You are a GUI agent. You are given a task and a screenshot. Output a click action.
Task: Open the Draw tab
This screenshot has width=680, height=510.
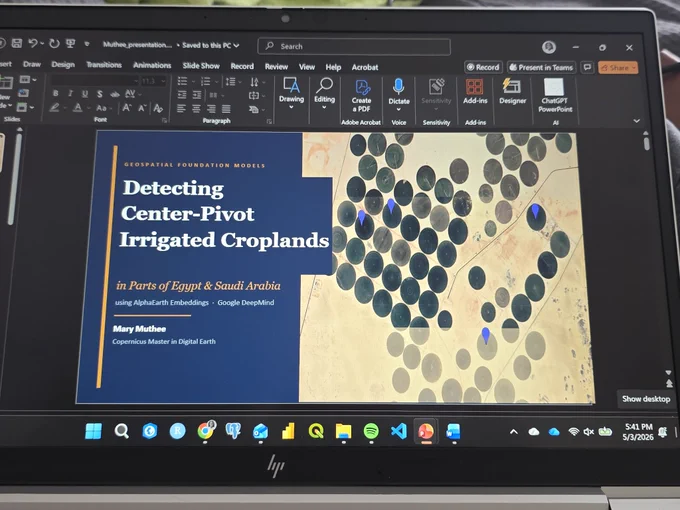click(32, 64)
